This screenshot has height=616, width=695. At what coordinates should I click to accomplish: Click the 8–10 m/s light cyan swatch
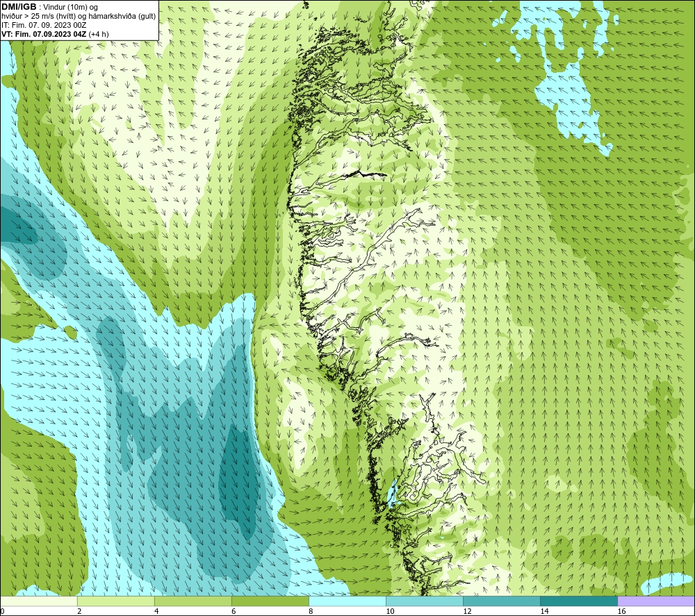[347, 601]
